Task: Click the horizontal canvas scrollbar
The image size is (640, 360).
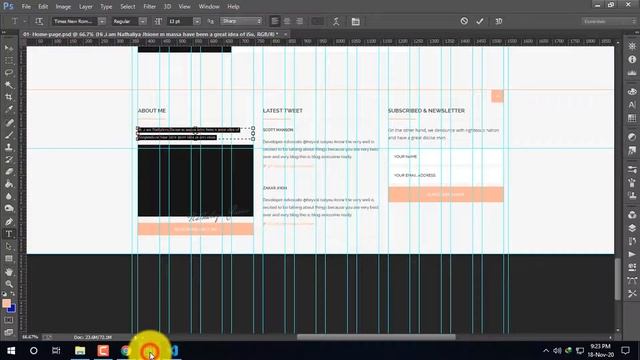Action: 376,337
